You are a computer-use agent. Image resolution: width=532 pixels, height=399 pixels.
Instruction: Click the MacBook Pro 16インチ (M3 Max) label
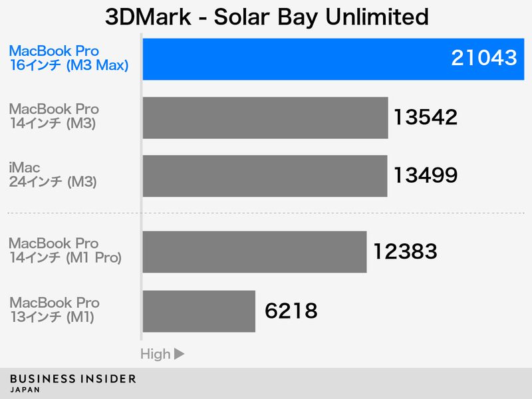(69, 58)
